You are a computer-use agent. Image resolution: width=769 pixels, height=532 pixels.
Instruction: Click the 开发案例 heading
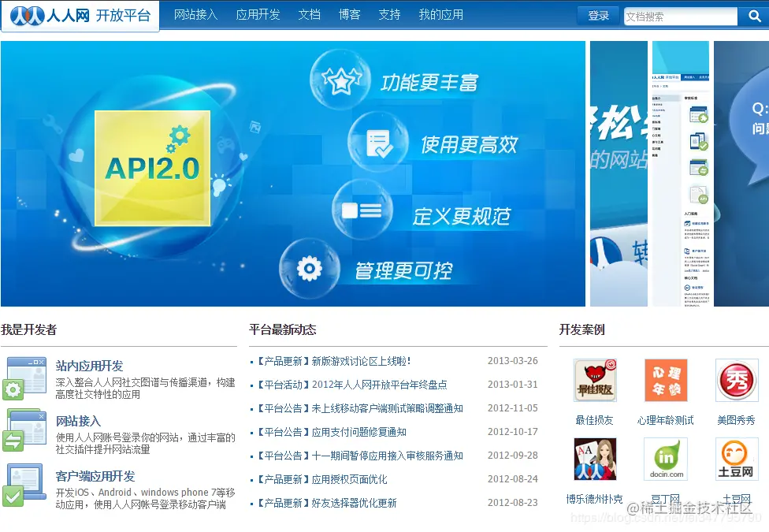coord(581,329)
